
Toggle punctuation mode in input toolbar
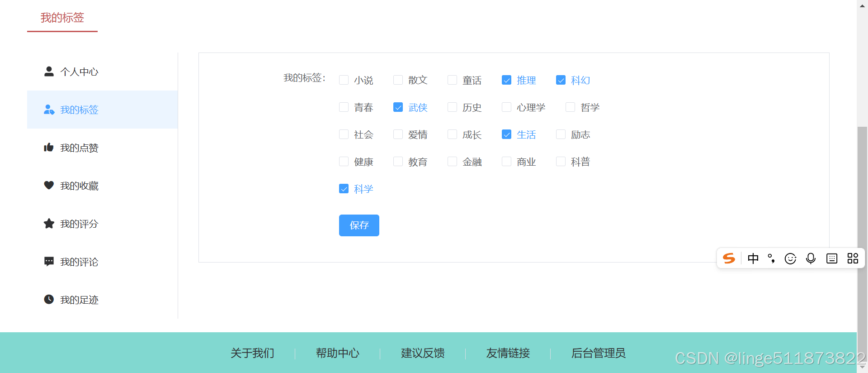click(771, 258)
